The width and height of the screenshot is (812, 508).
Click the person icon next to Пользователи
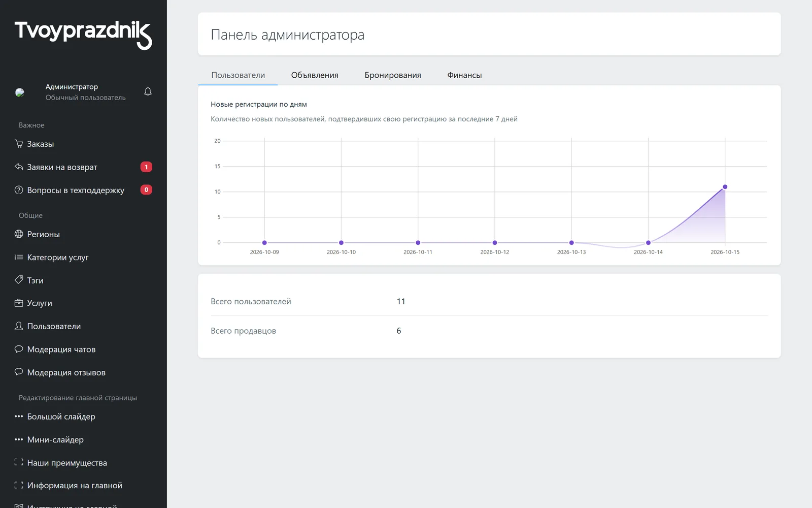[19, 326]
